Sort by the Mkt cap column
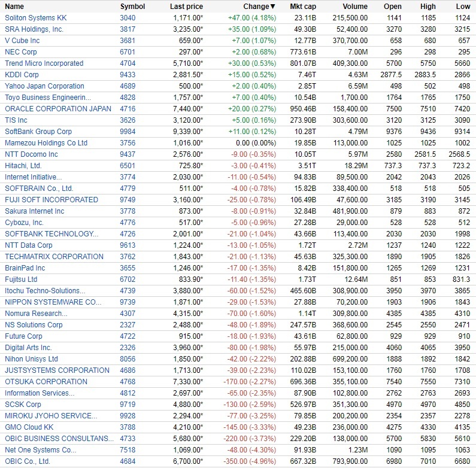 point(302,7)
